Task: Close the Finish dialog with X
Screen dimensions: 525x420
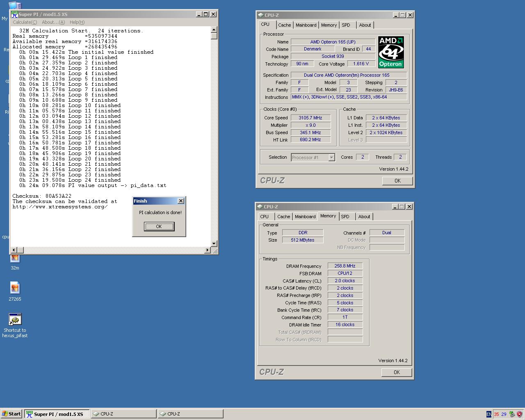Action: [180, 201]
